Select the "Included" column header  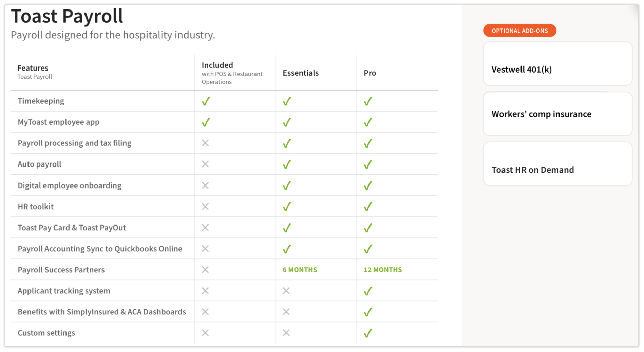click(217, 65)
